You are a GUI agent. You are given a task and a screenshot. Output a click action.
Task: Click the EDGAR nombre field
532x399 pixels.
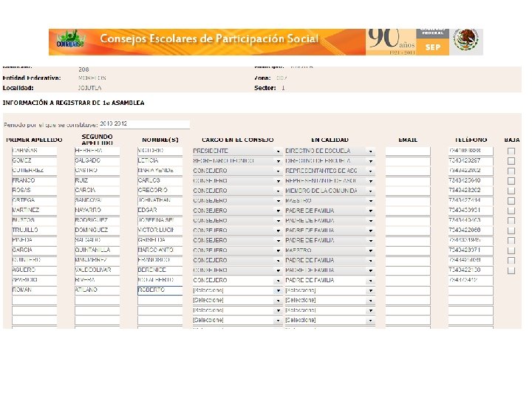tap(160, 211)
